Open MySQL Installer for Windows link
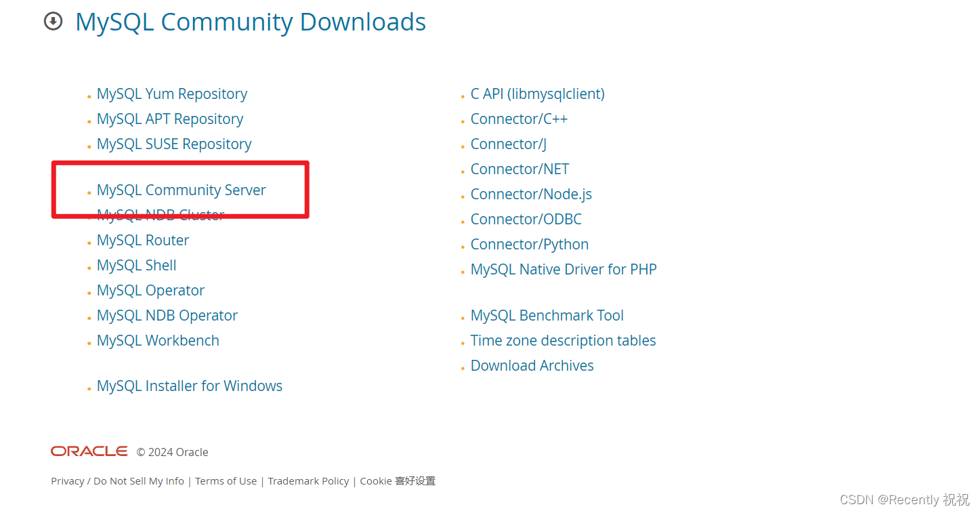The height and width of the screenshot is (513, 980). point(190,386)
